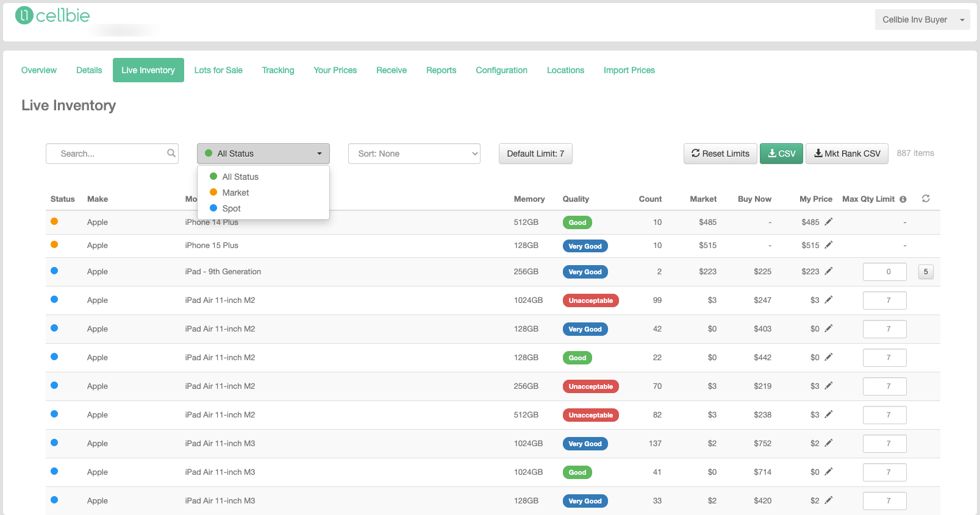Click orange status dot for iPhone 15 Plus
The width and height of the screenshot is (980, 515).
pyautogui.click(x=54, y=244)
